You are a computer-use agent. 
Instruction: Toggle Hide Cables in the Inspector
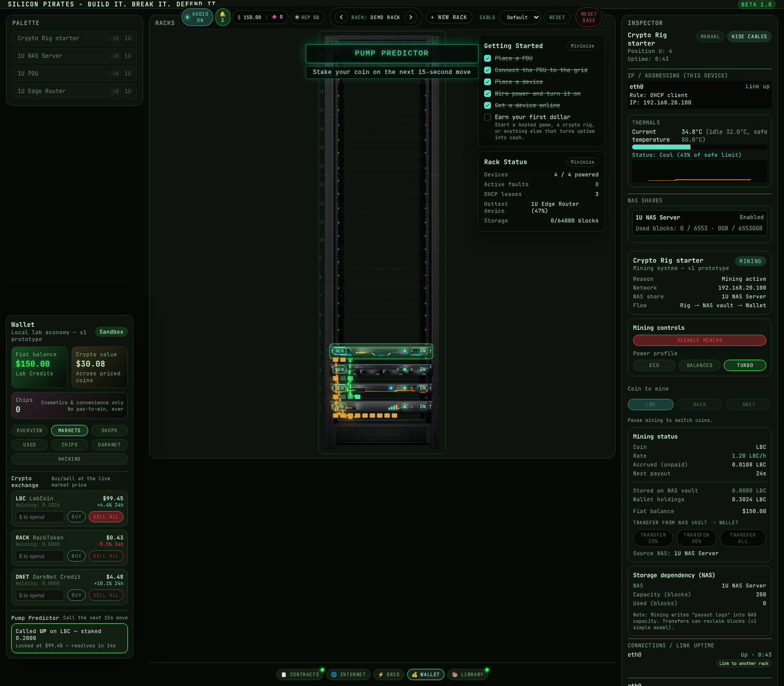(x=749, y=37)
